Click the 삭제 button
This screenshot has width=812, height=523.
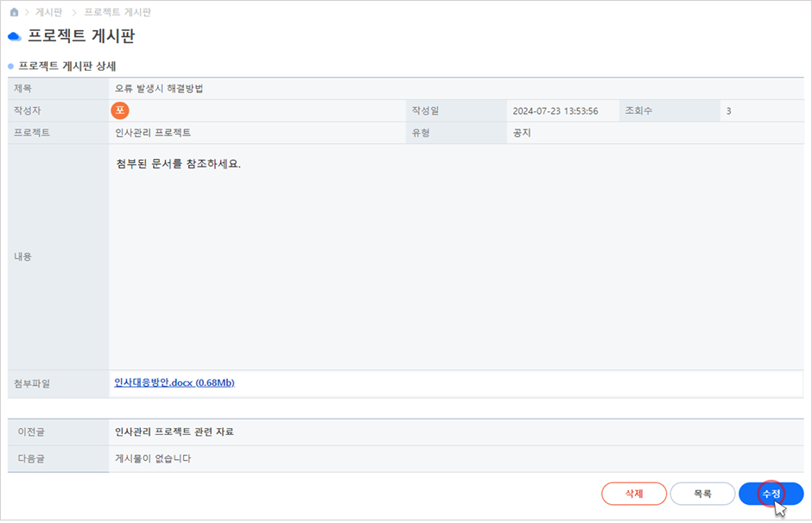[634, 494]
